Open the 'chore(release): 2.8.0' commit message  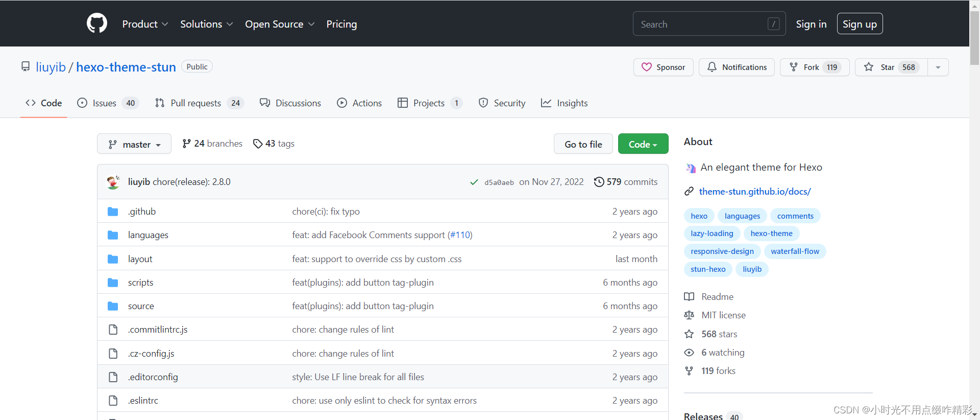191,182
